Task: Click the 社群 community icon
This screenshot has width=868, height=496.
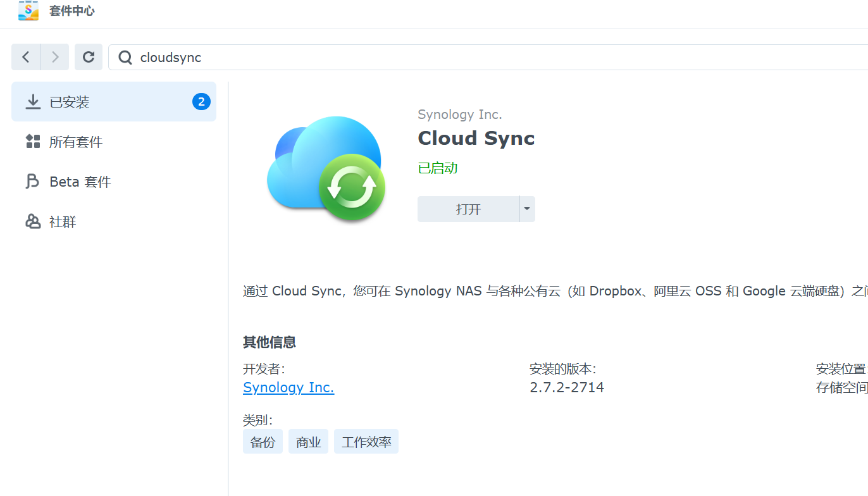Action: pyautogui.click(x=33, y=221)
